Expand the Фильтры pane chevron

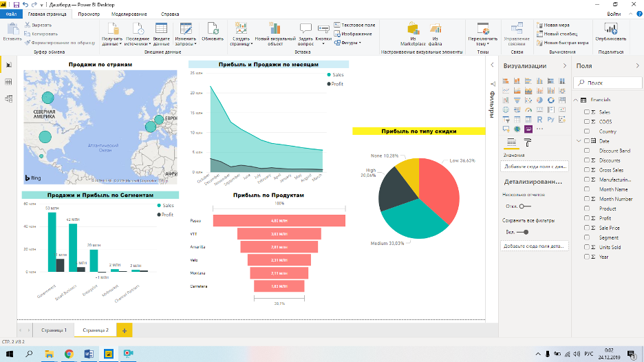coord(492,65)
